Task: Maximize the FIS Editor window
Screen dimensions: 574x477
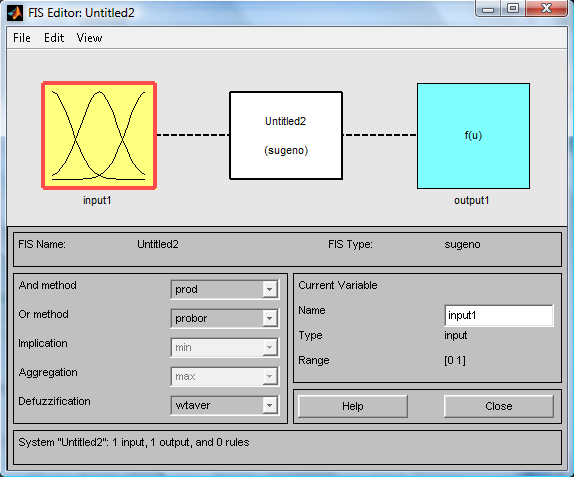Action: point(513,9)
